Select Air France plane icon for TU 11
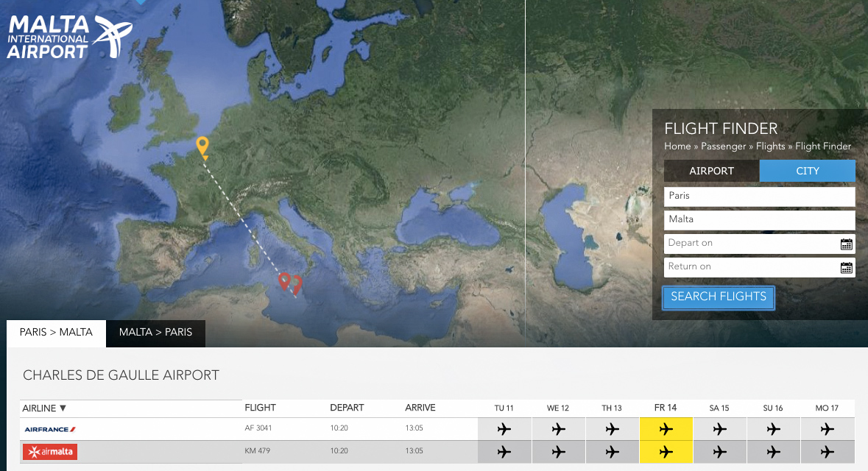This screenshot has width=868, height=471. (504, 429)
